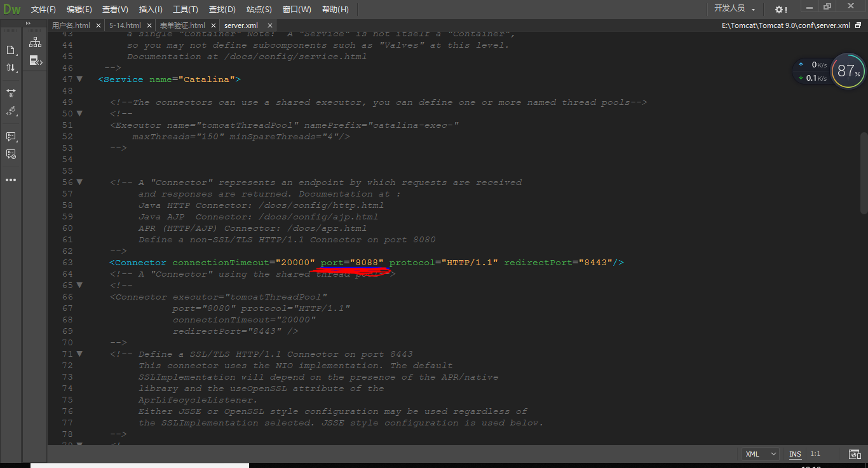Viewport: 868px width, 468px height.
Task: Open the 插入(I) menu
Action: click(151, 10)
